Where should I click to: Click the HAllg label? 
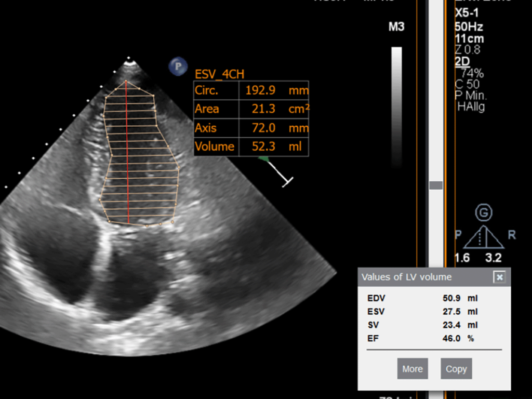coord(471,107)
